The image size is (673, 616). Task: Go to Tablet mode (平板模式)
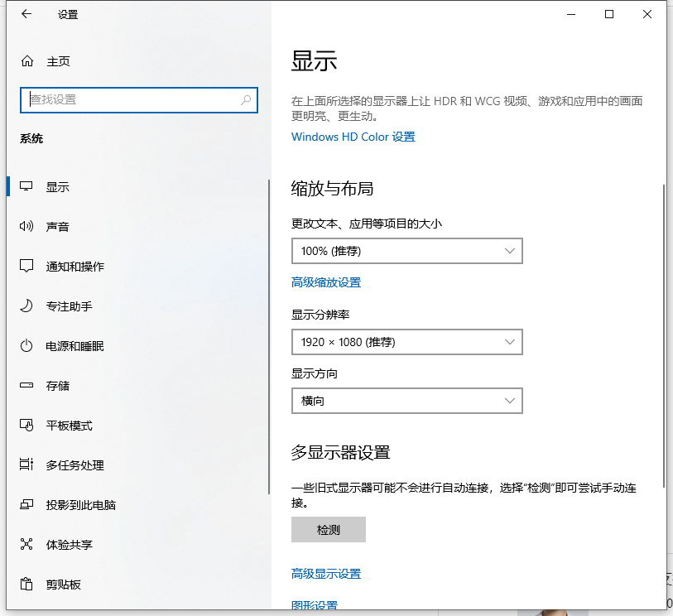pyautogui.click(x=69, y=426)
